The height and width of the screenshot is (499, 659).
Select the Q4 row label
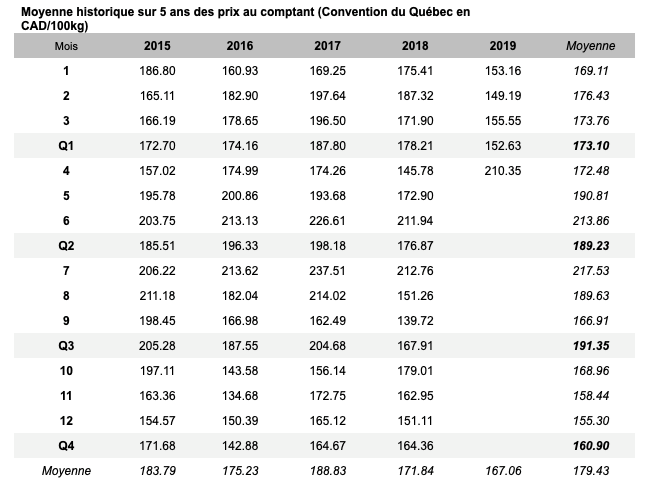67,445
